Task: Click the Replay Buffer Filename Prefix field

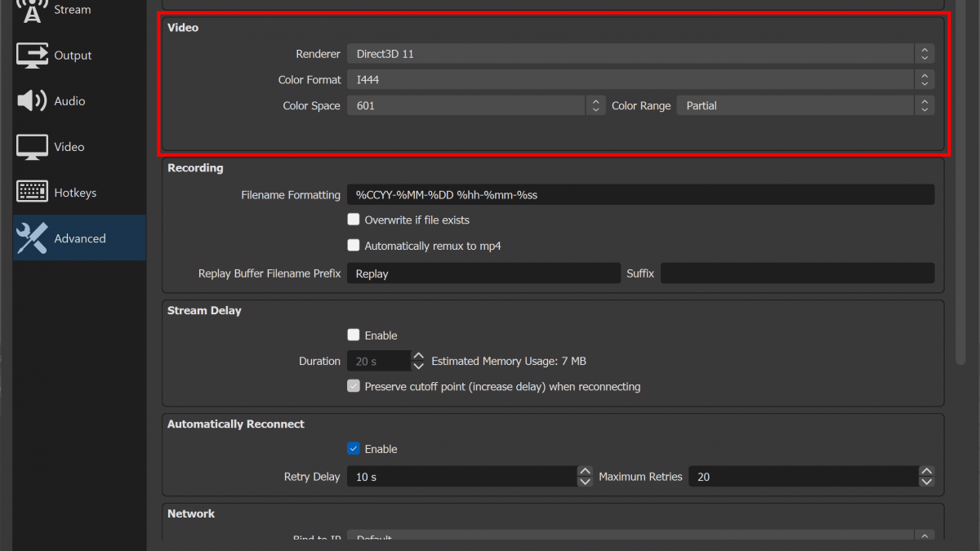Action: (x=483, y=273)
